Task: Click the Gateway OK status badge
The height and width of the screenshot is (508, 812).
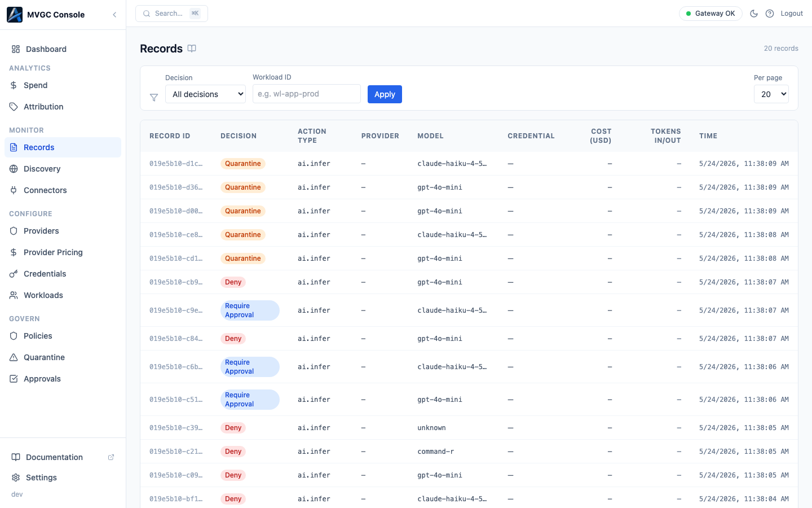Action: pyautogui.click(x=710, y=14)
